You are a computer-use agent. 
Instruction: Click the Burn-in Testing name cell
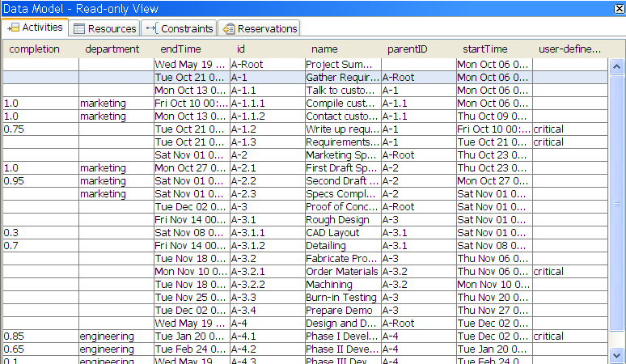(x=342, y=298)
